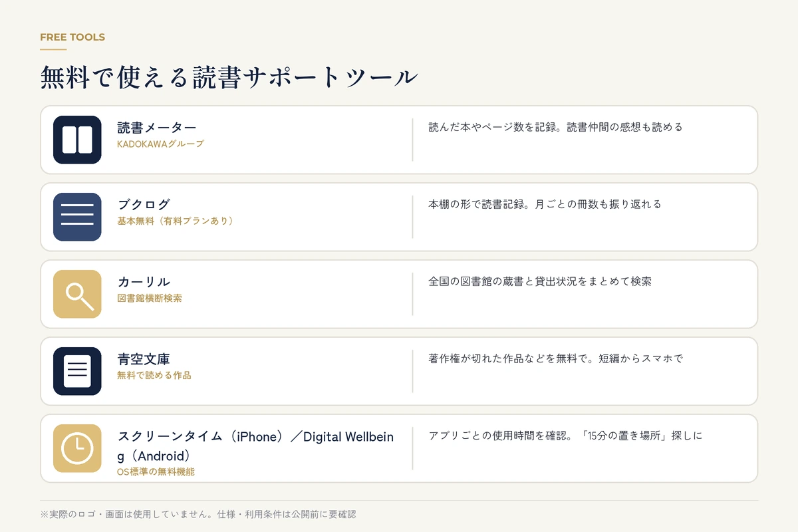Click the スクリーンタイム clock icon
This screenshot has height=532, width=798.
pos(77,448)
